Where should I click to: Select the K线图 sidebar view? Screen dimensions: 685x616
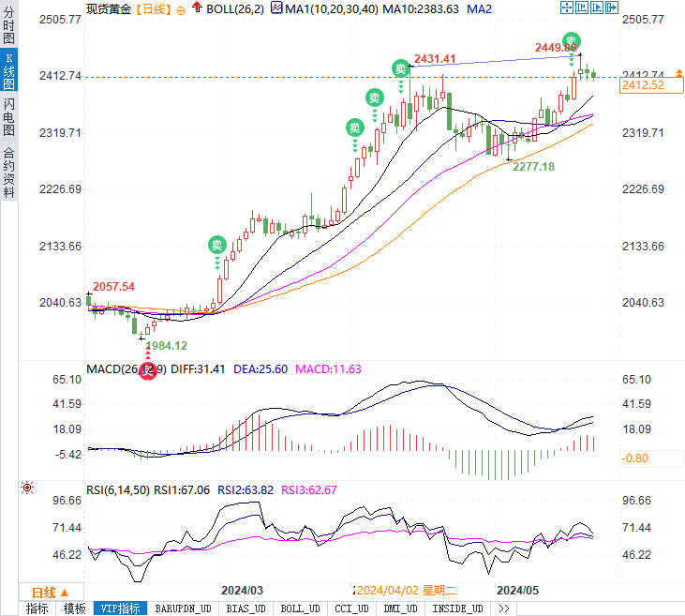(8, 71)
